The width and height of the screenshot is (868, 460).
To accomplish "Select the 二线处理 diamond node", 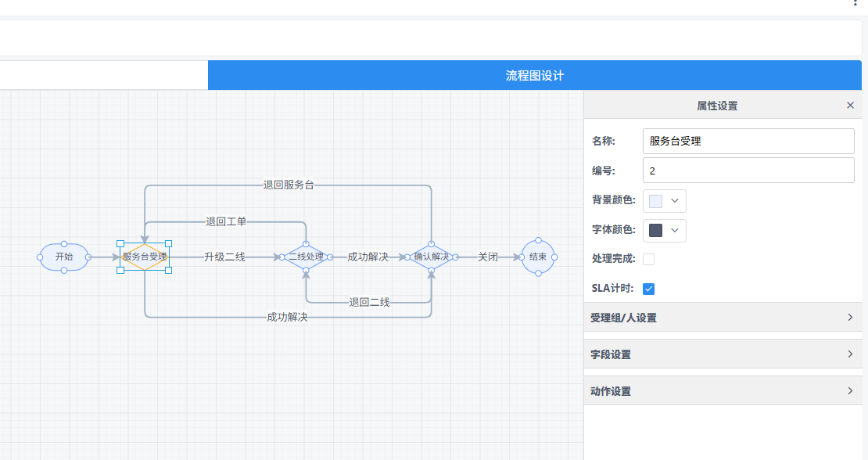I will click(306, 257).
